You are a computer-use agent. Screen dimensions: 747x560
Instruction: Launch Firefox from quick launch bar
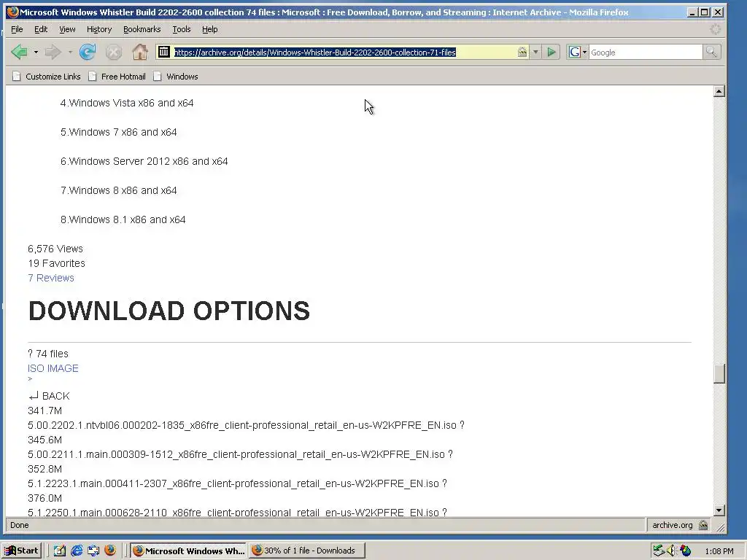pos(110,551)
